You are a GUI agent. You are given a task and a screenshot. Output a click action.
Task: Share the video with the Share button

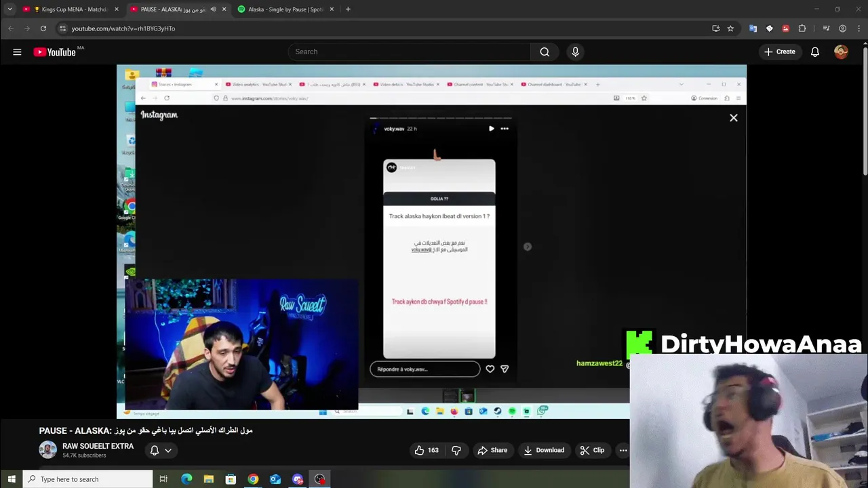492,450
